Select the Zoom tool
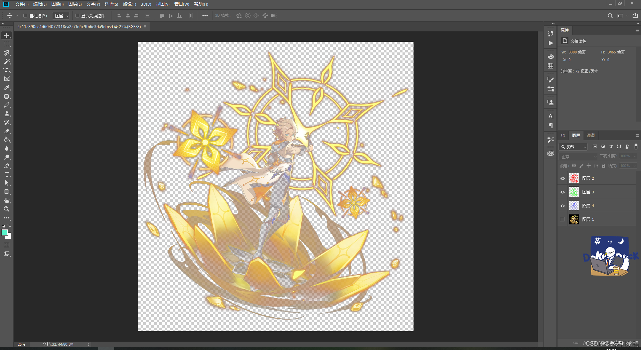Screen dimensions: 644x350 coord(7,209)
